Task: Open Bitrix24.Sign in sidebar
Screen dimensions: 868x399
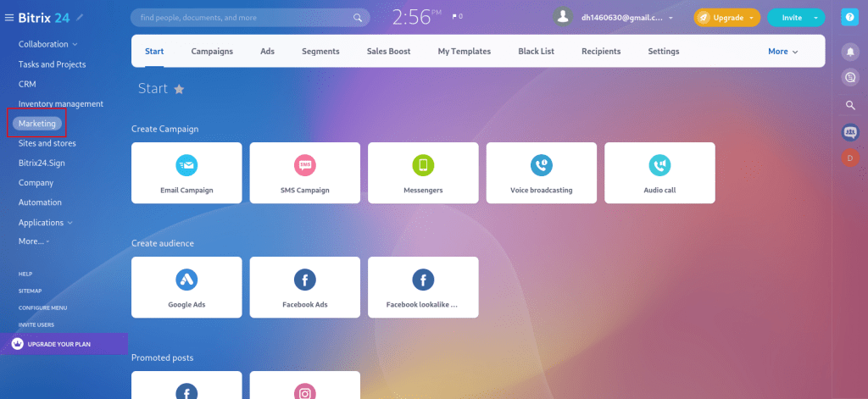Action: click(x=42, y=163)
